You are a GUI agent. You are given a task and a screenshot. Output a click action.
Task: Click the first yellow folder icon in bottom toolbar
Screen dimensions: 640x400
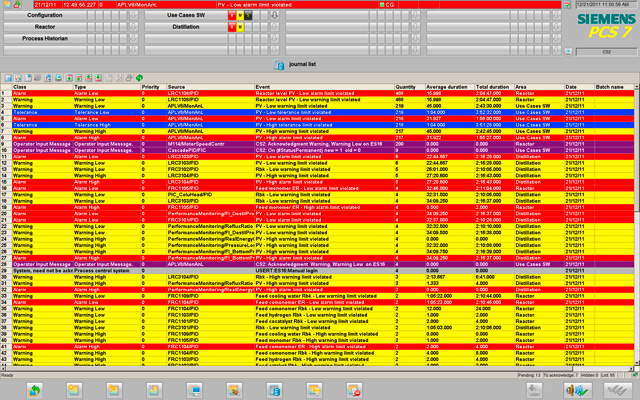pos(74,389)
